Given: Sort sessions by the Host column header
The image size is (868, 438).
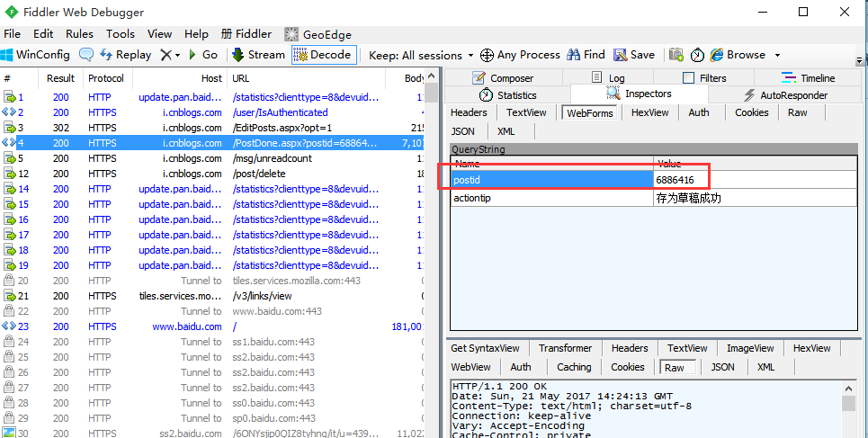Looking at the screenshot, I should click(181, 78).
